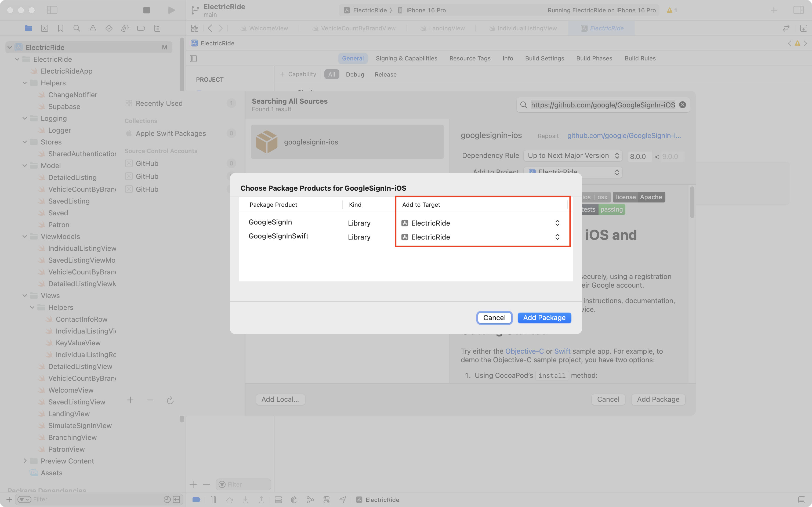The image size is (812, 507).
Task: Click the Stop run button in toolbar
Action: pyautogui.click(x=146, y=10)
